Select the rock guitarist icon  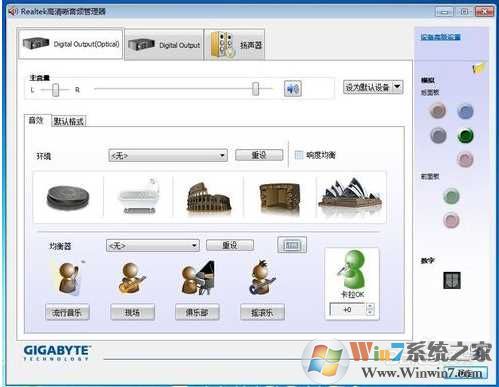[262, 277]
